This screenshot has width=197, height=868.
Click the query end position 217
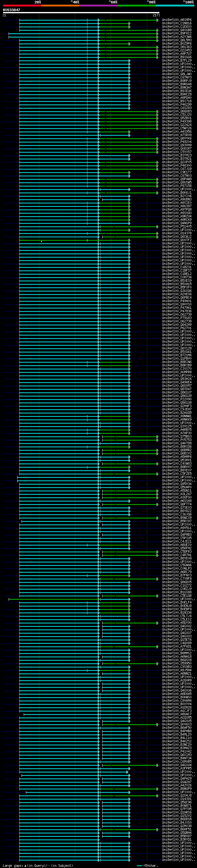pyautogui.click(x=155, y=15)
